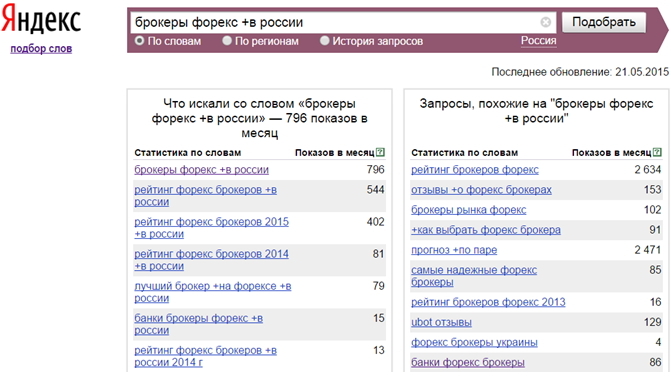
Task: Click the 'Последнее обновление: 21.05.2015' text
Action: click(x=580, y=72)
